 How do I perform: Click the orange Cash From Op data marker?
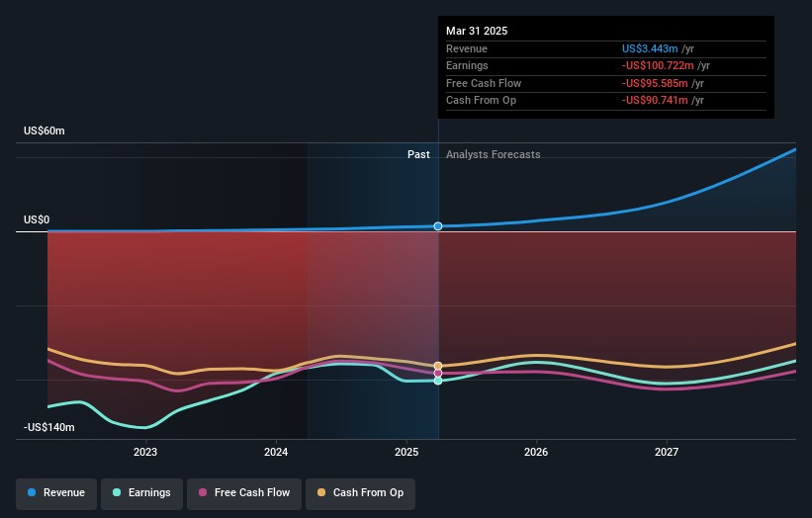[438, 366]
